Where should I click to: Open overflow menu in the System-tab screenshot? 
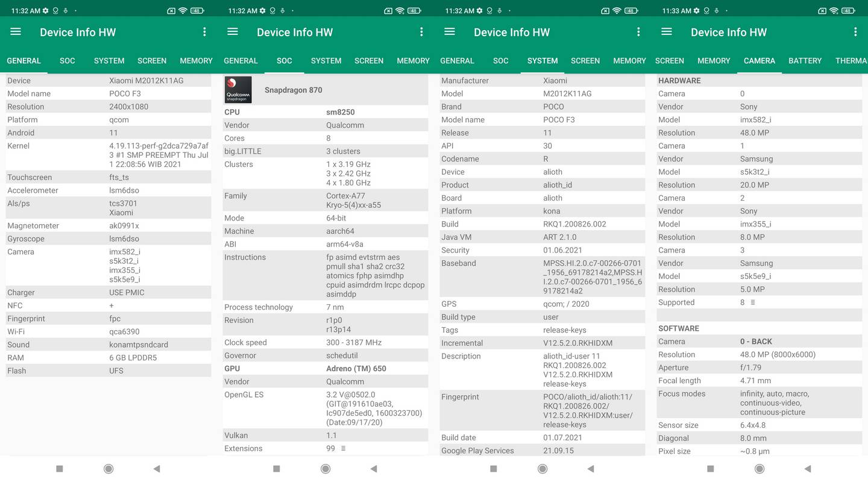pos(638,32)
